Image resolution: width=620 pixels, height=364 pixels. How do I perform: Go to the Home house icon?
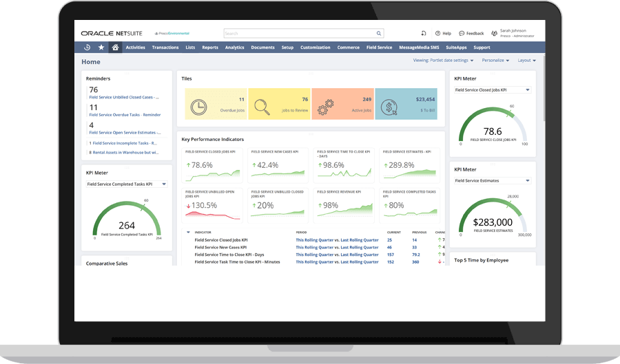pyautogui.click(x=115, y=47)
